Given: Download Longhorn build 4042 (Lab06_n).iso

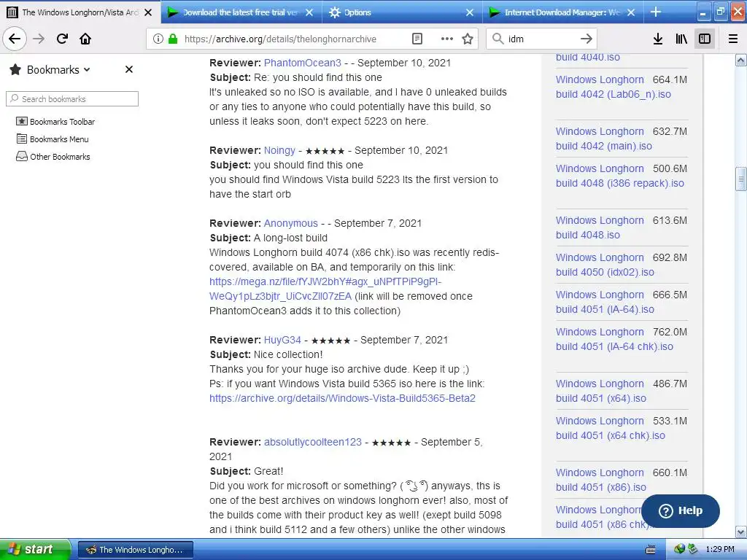Looking at the screenshot, I should coord(613,87).
